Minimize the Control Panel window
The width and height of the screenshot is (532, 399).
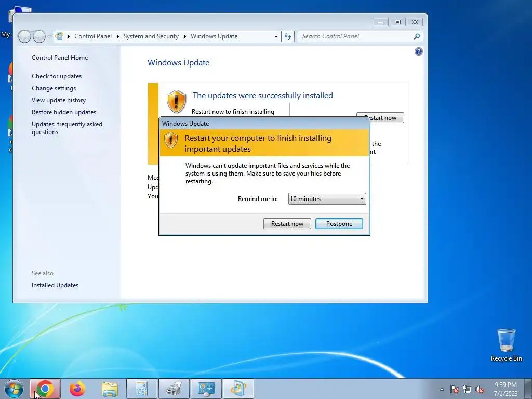pyautogui.click(x=380, y=22)
